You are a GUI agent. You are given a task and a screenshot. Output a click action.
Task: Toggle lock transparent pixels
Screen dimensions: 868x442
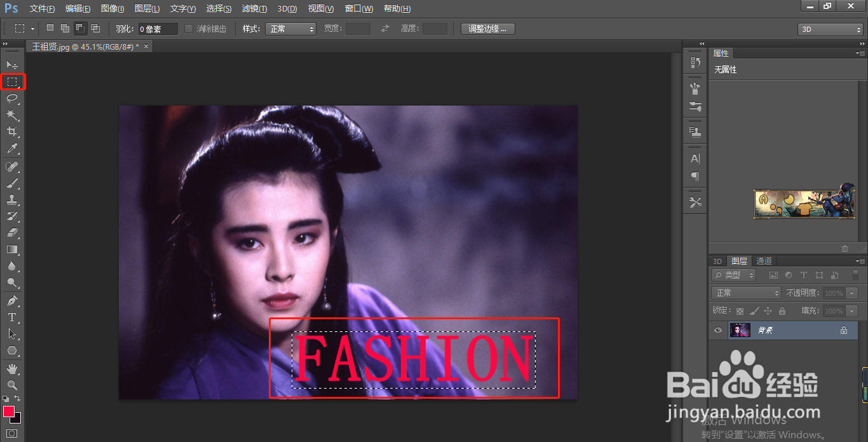740,311
